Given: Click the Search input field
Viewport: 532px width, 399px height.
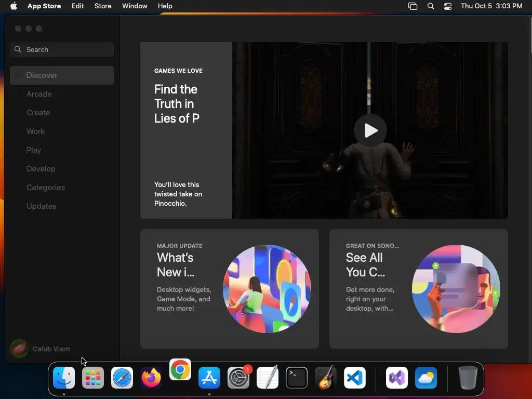Looking at the screenshot, I should click(x=62, y=49).
